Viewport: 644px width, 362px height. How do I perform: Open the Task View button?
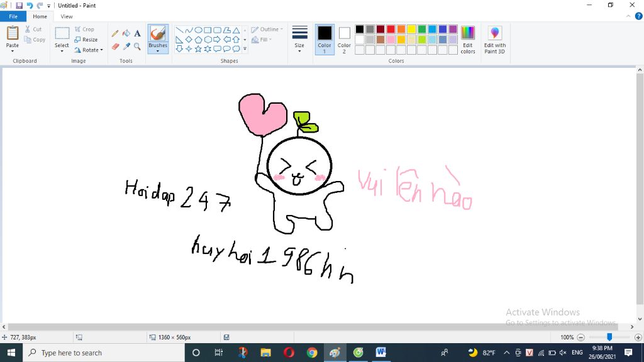pyautogui.click(x=218, y=353)
